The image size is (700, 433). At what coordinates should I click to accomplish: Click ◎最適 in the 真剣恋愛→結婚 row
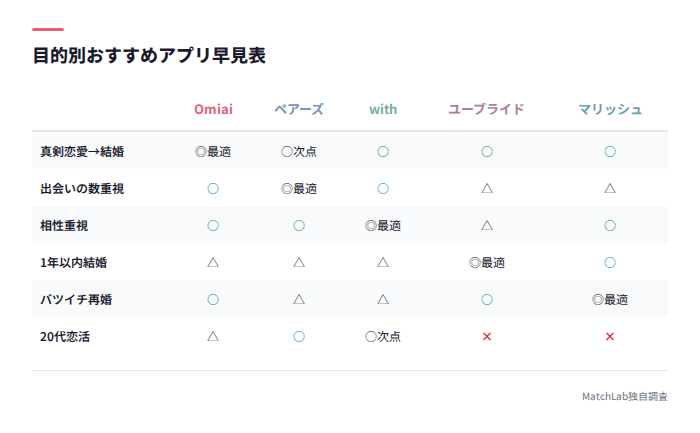(213, 152)
